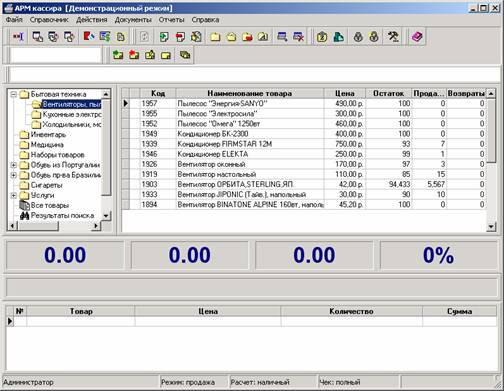This screenshot has width=504, height=391.
Task: Click the product table vertical scrollbar down arrow
Action: point(491,227)
